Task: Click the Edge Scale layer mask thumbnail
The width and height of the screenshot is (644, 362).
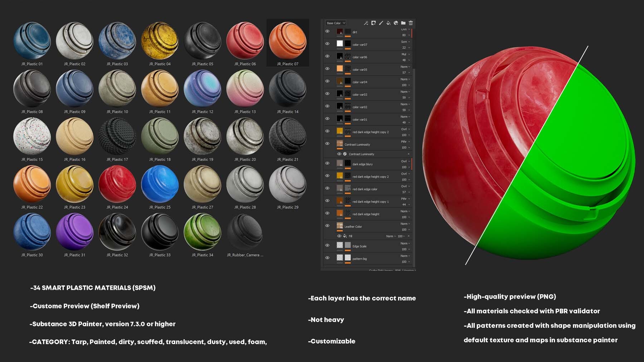Action: [x=348, y=245]
